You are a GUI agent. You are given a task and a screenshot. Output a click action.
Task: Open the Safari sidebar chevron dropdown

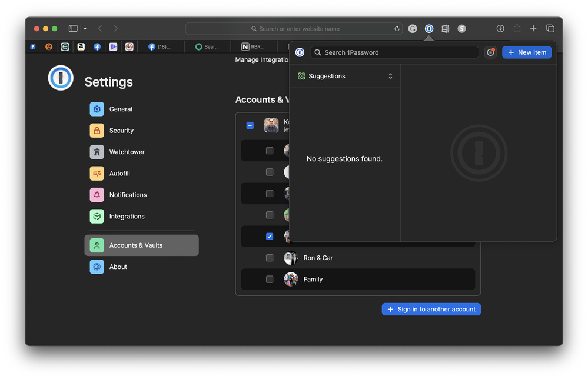[85, 28]
